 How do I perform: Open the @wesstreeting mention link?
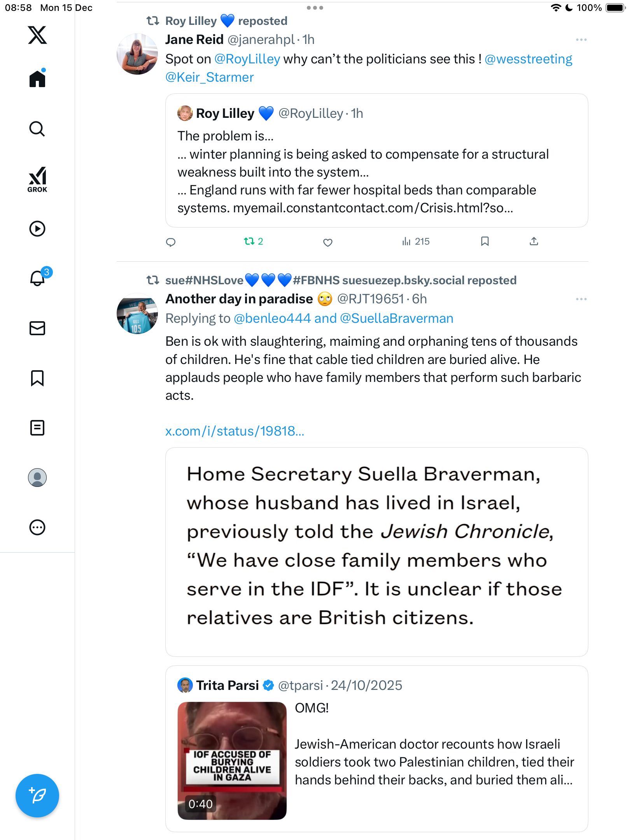(528, 59)
